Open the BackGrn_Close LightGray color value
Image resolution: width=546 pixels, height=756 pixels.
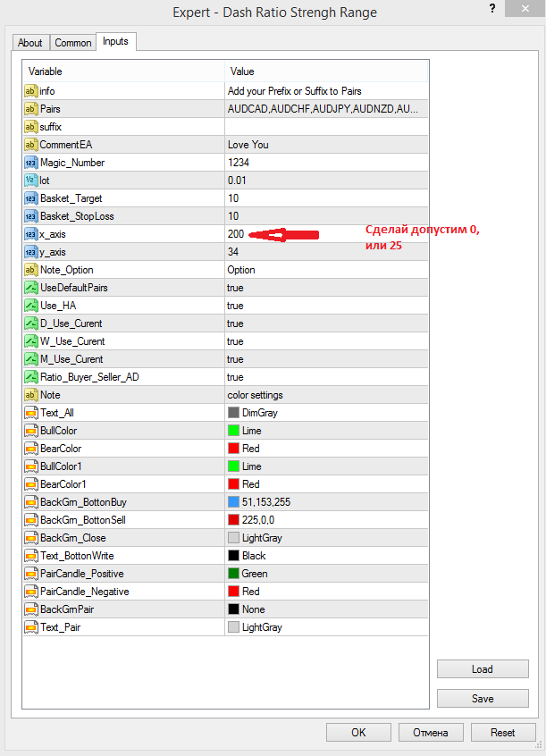pos(326,538)
